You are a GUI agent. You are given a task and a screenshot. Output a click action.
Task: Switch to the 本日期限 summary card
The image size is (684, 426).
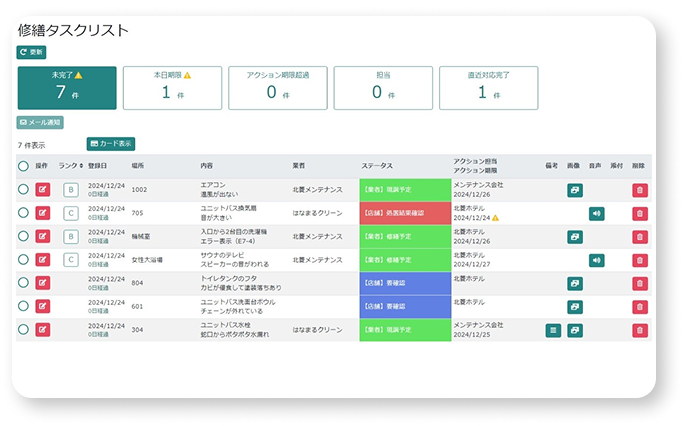click(x=170, y=88)
